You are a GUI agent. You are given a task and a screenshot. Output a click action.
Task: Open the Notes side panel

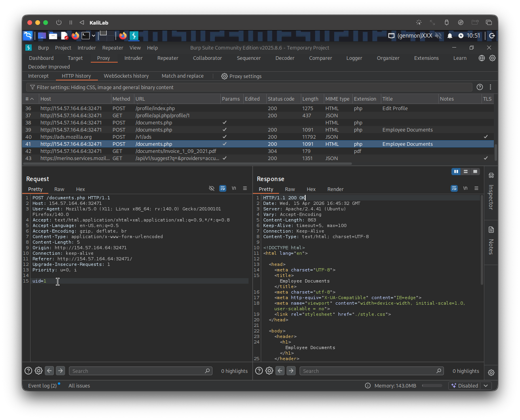coord(491,242)
